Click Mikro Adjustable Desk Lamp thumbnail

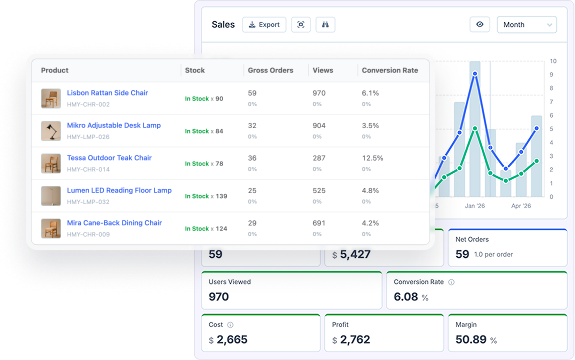point(51,131)
